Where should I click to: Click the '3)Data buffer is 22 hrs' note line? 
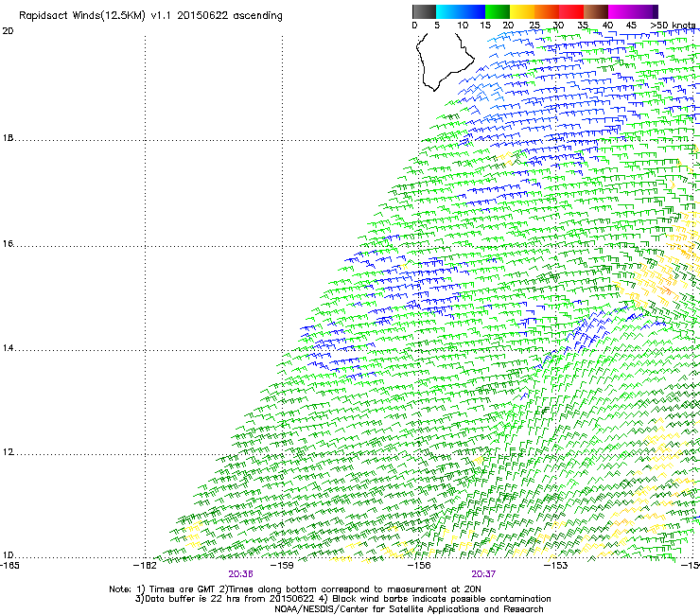coord(342,599)
